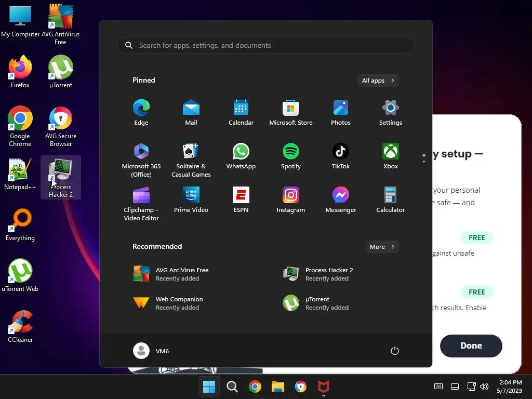
Task: Select µTorrent desktop shortcut
Action: click(61, 72)
